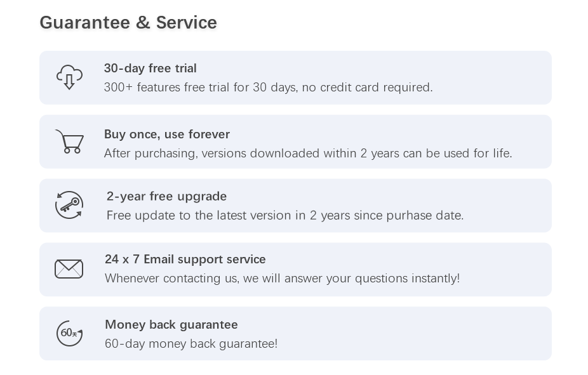Image resolution: width=588 pixels, height=375 pixels.
Task: Click the email envelope icon
Action: (x=69, y=269)
